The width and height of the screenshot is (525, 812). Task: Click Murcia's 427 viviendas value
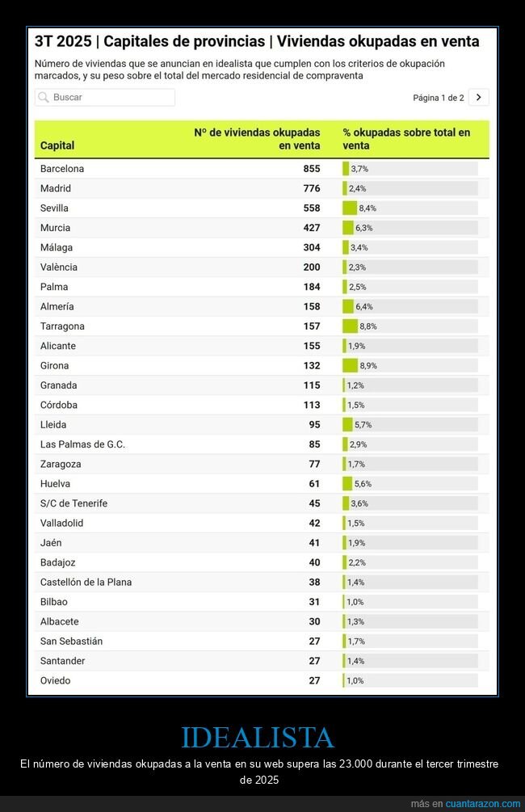click(311, 228)
